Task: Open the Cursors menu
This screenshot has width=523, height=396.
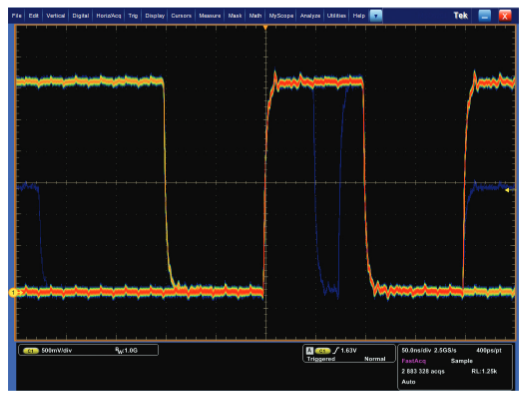Action: click(181, 16)
